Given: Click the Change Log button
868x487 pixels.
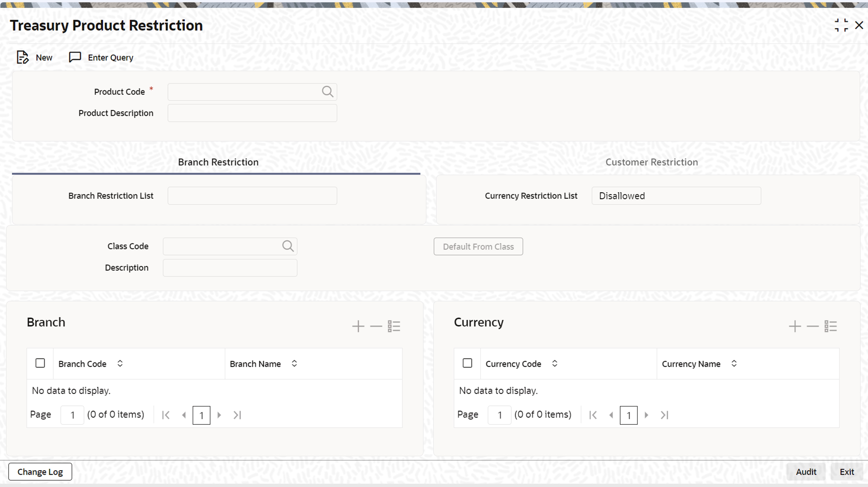Looking at the screenshot, I should 40,472.
